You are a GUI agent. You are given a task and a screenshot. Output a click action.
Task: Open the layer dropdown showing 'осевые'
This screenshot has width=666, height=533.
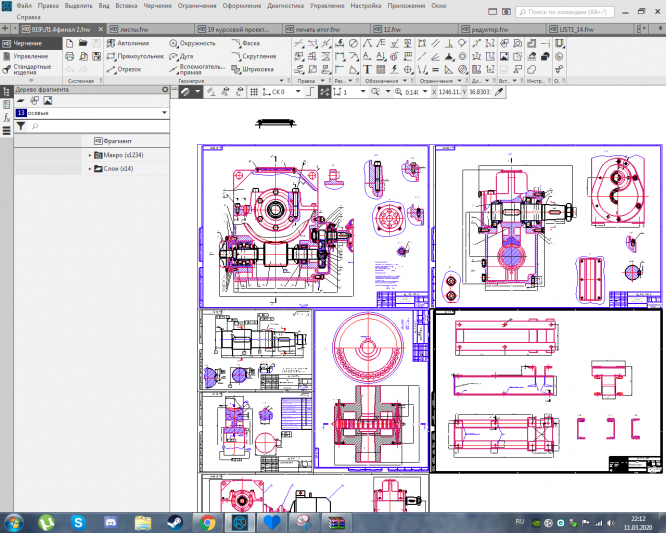[x=163, y=113]
